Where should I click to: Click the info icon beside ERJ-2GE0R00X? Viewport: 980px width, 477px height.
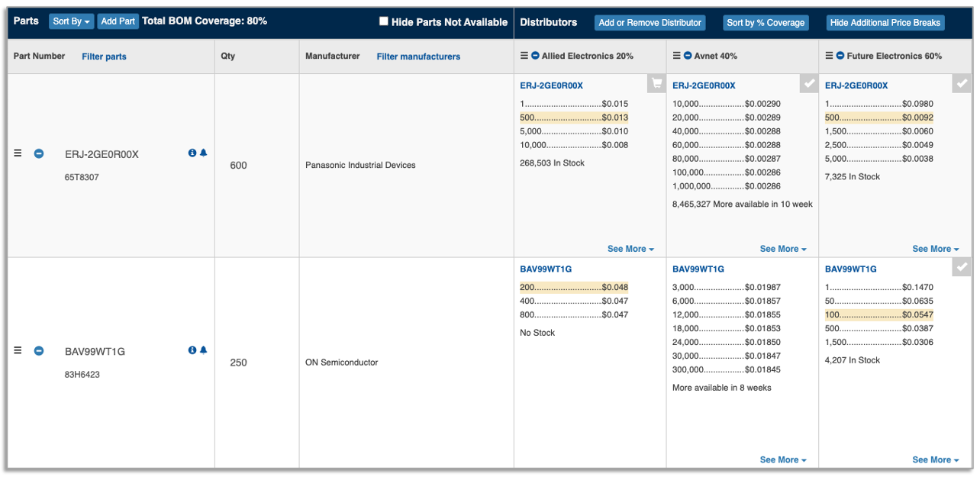192,153
